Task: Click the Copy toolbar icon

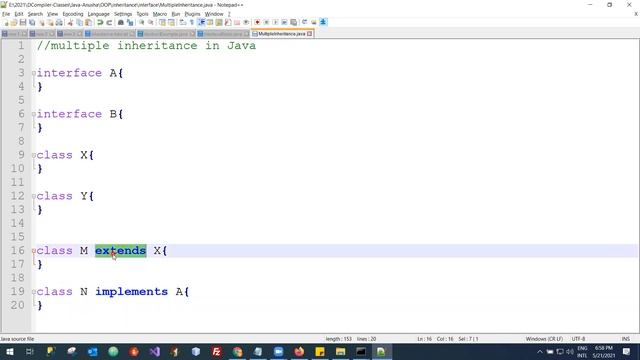Action: click(79, 22)
